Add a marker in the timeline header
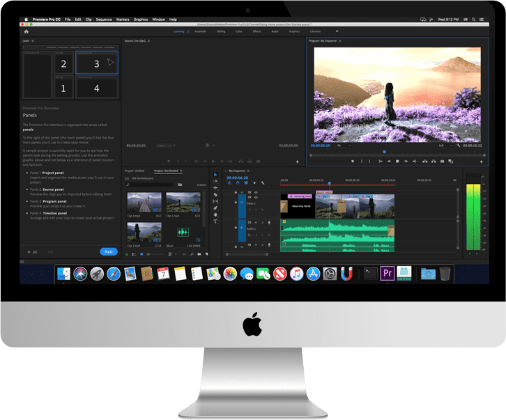 [254, 183]
